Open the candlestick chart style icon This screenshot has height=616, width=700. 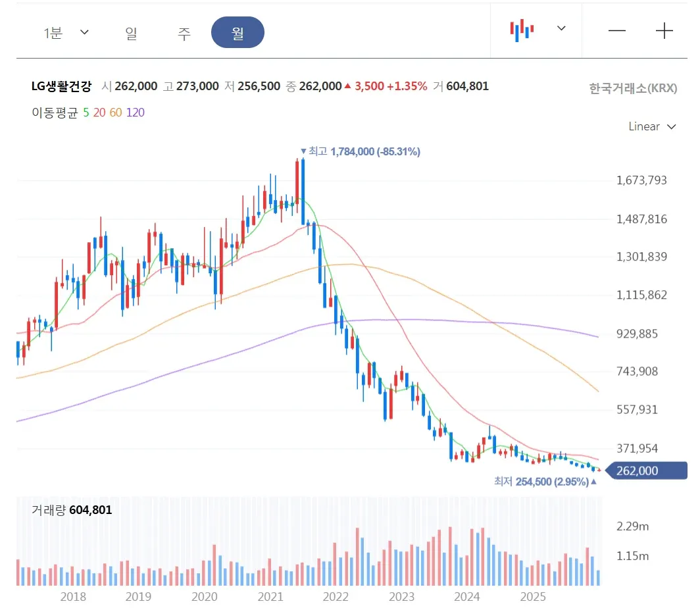tap(521, 29)
